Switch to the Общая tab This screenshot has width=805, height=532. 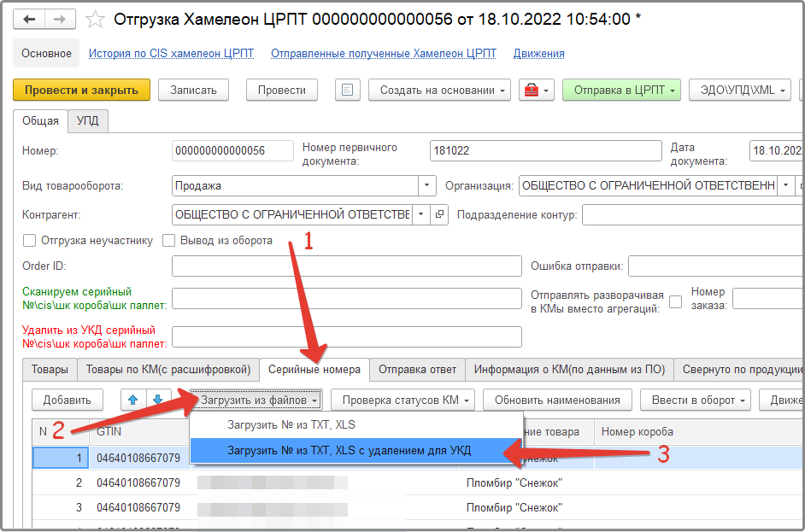(40, 121)
